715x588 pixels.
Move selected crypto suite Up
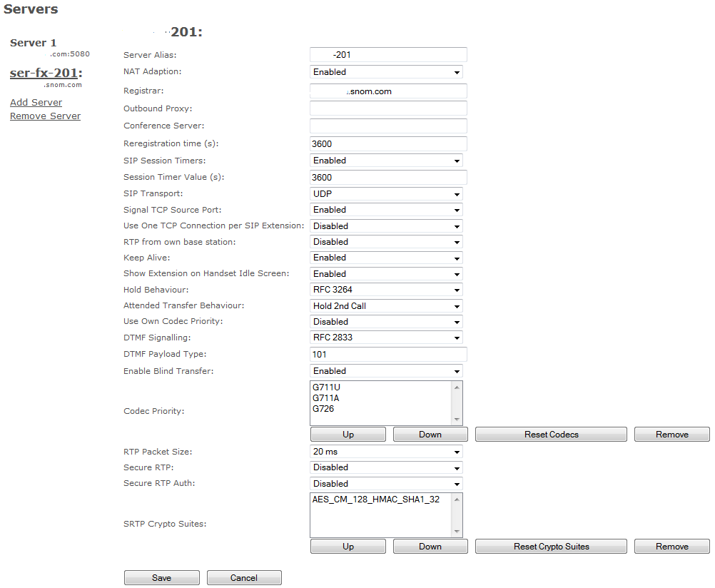point(348,547)
